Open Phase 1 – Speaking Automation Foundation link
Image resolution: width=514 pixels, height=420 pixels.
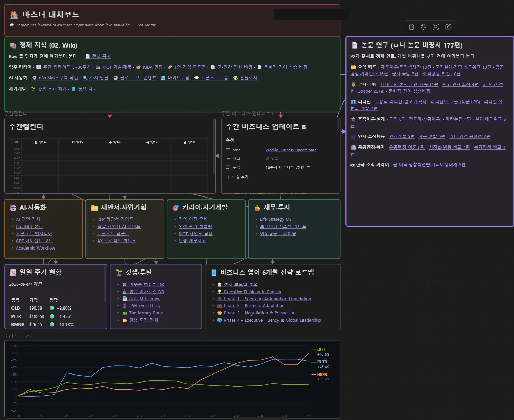267,299
